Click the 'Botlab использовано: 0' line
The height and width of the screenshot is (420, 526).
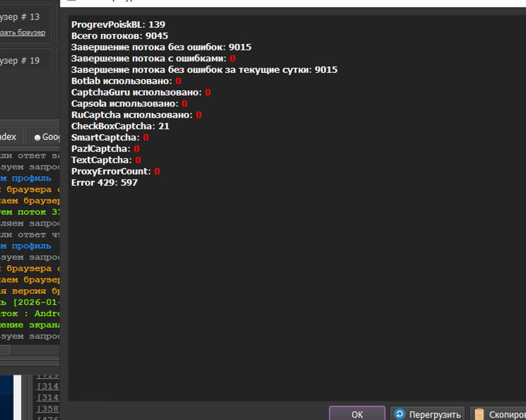point(126,81)
